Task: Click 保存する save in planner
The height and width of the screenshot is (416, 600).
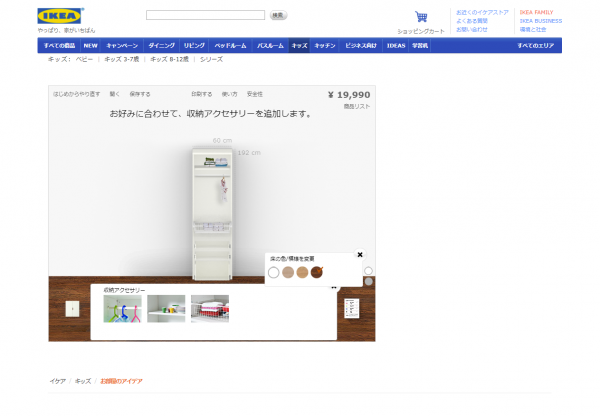Action: pos(140,94)
